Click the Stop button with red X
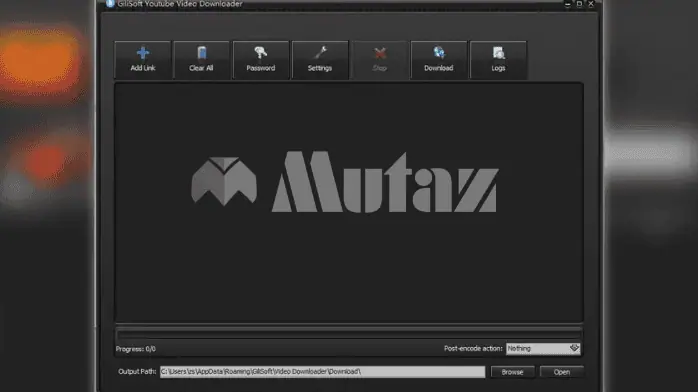The height and width of the screenshot is (392, 698). (380, 60)
